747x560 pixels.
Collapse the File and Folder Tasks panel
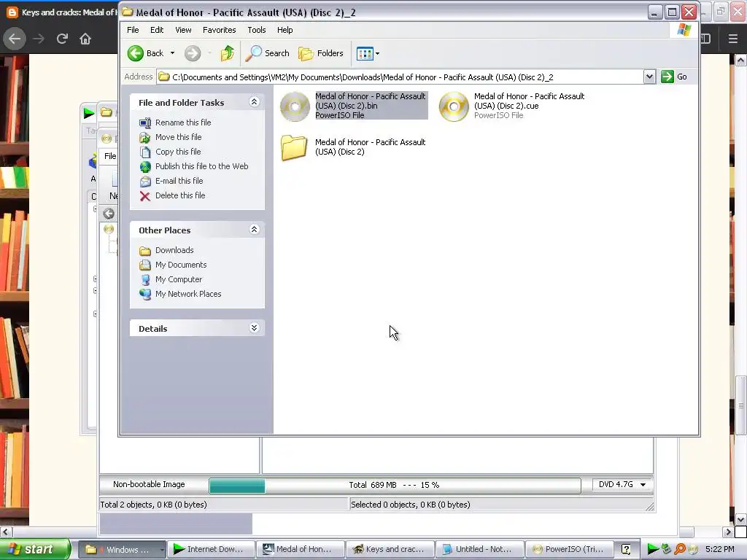pos(254,102)
